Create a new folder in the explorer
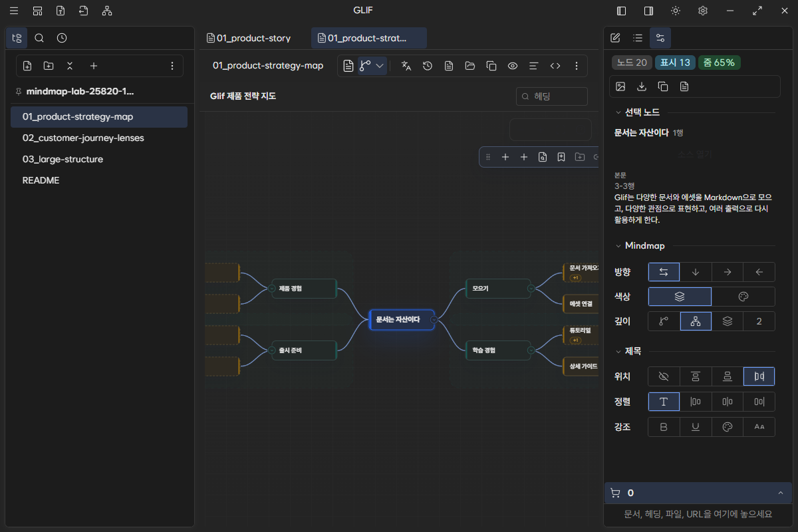The height and width of the screenshot is (532, 798). pos(49,66)
